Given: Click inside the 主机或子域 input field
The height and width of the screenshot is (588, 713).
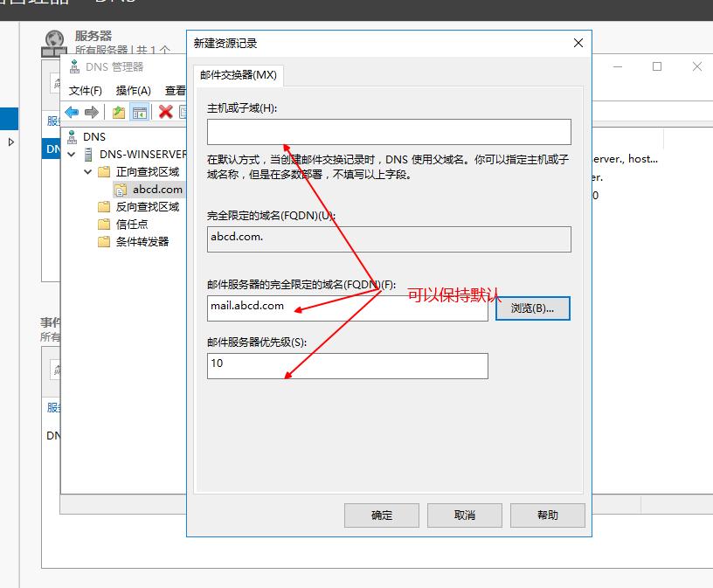Looking at the screenshot, I should pos(388,131).
